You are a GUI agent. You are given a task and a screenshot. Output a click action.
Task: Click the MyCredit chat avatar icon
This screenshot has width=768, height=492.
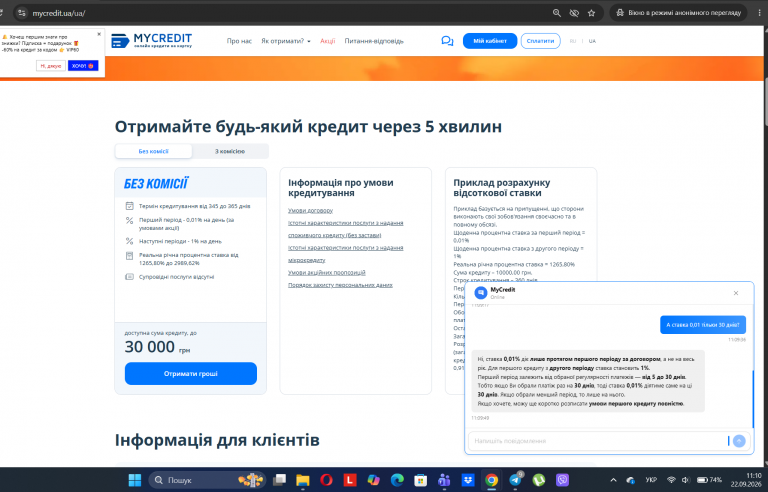click(x=481, y=293)
